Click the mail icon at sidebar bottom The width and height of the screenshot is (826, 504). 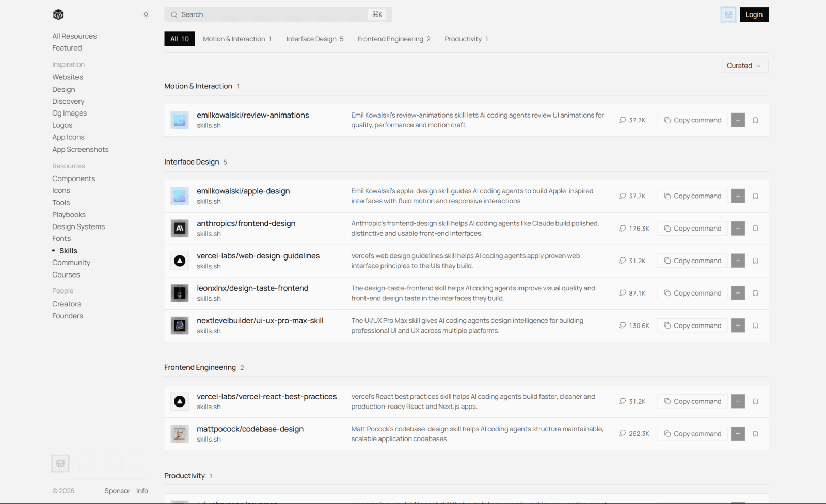pos(60,463)
